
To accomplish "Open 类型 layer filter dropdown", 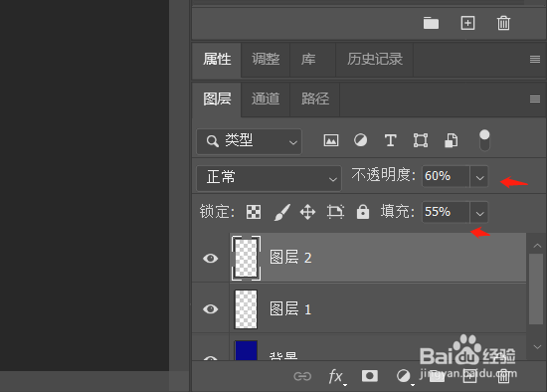I will tap(249, 141).
